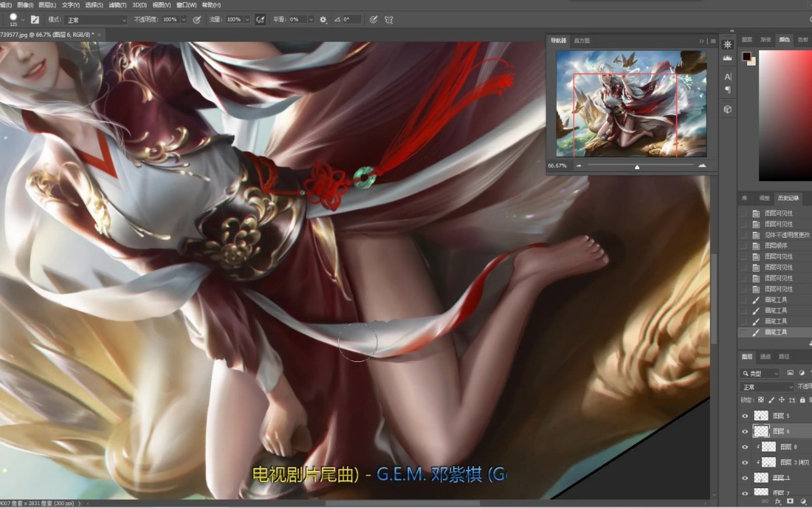
Task: Open the 流量 slider dropdown arrow
Action: 247,20
